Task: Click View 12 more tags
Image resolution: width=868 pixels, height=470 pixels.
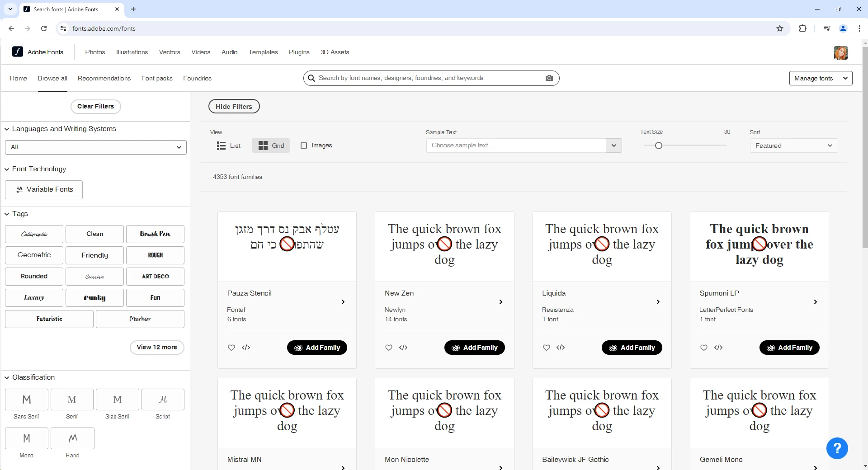Action: (157, 348)
